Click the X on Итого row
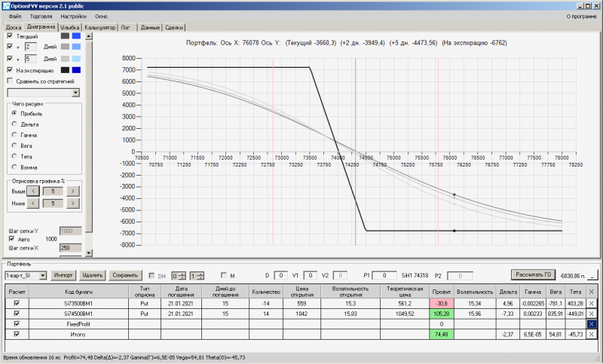 coord(591,334)
